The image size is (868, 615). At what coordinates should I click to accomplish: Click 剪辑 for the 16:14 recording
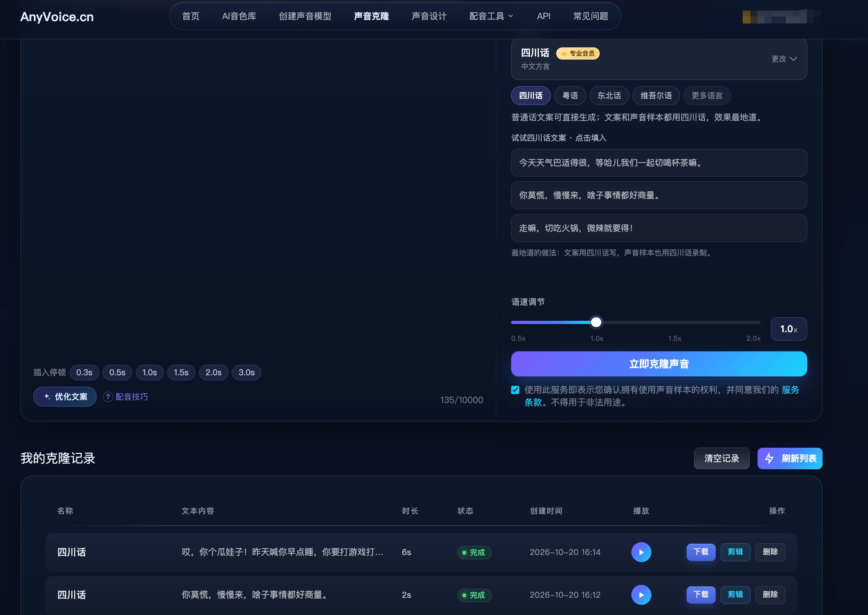(735, 552)
